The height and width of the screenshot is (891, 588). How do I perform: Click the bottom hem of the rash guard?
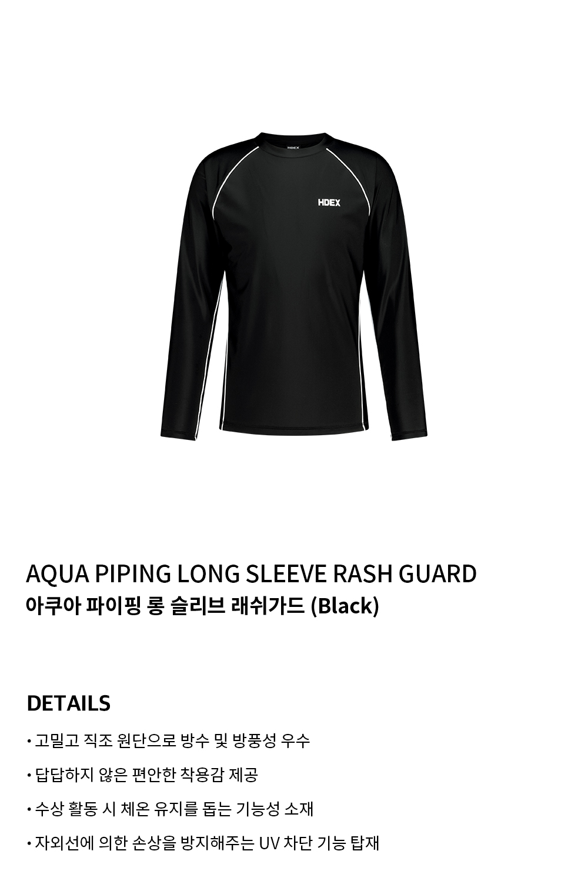294,432
